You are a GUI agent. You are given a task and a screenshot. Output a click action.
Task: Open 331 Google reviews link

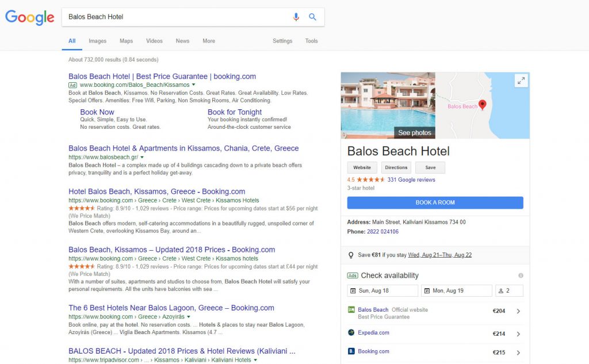[411, 179]
